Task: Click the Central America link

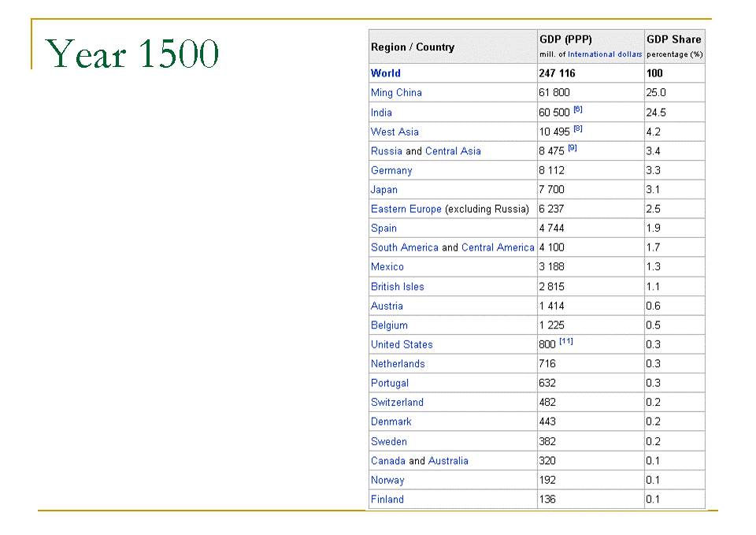Action: click(x=498, y=248)
